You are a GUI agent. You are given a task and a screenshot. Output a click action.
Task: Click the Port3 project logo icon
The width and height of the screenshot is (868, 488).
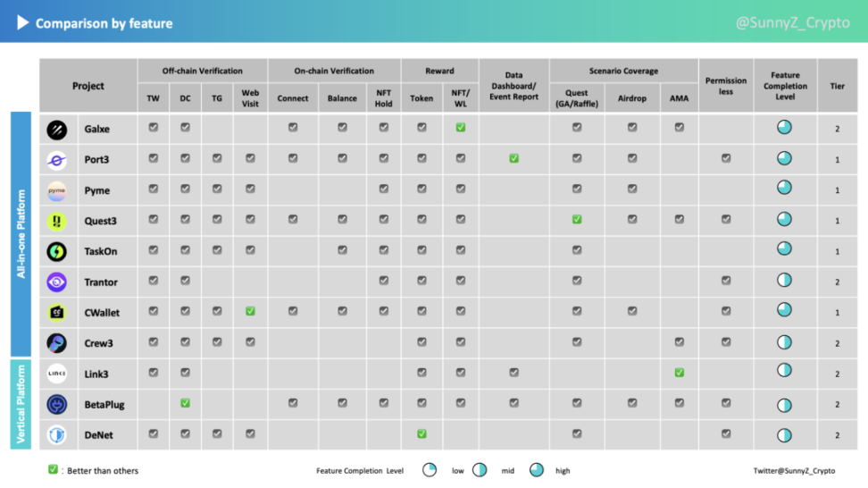coord(56,160)
